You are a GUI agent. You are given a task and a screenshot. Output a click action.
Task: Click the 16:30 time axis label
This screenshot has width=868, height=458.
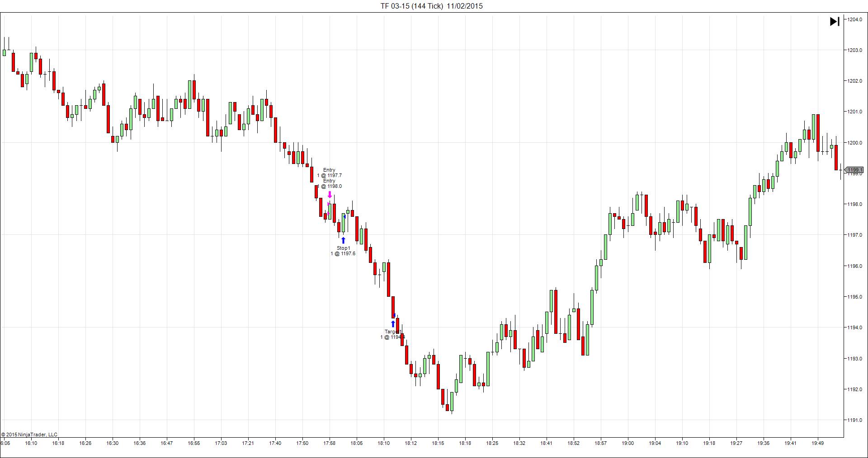tap(113, 443)
